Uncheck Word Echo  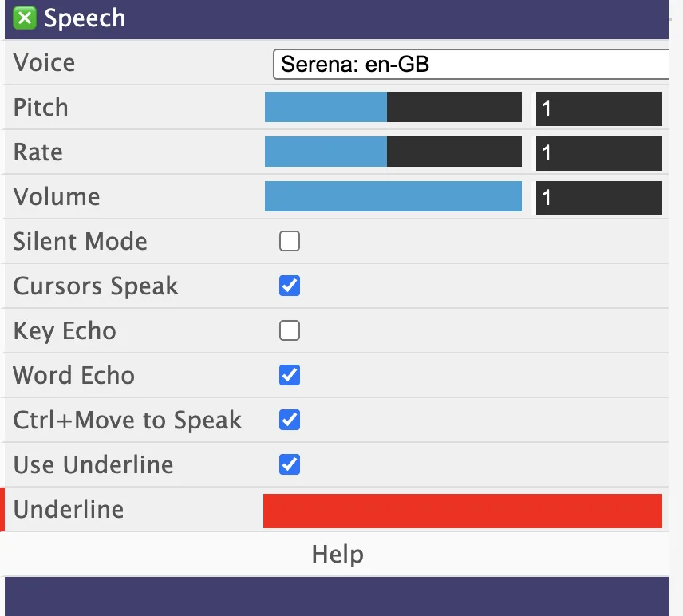[289, 375]
